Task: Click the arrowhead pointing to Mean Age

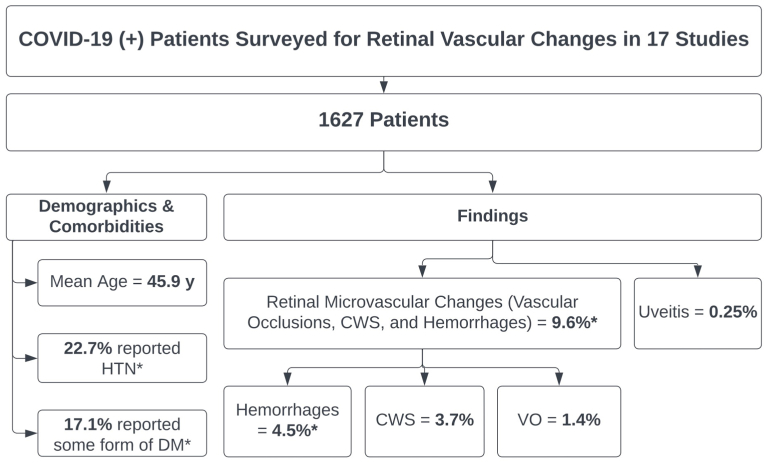Action: (x=32, y=283)
